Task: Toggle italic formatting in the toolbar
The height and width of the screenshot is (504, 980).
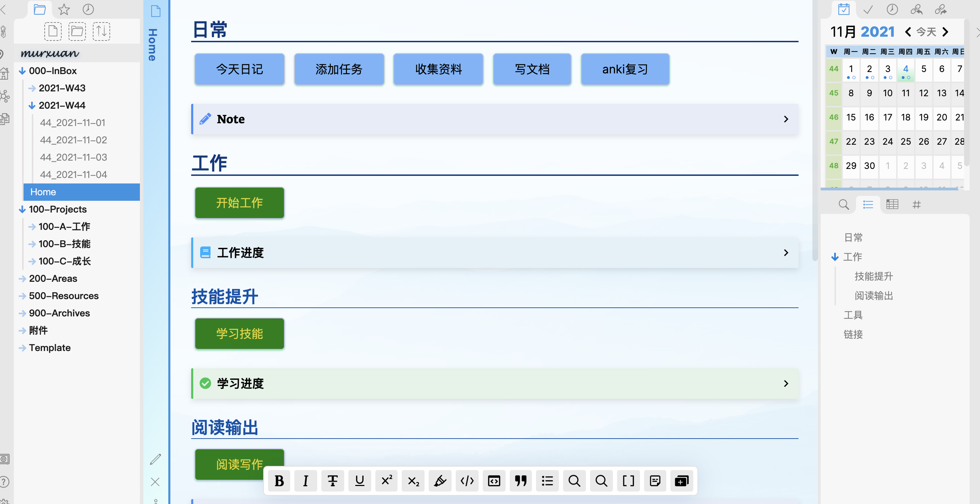Action: click(x=305, y=481)
